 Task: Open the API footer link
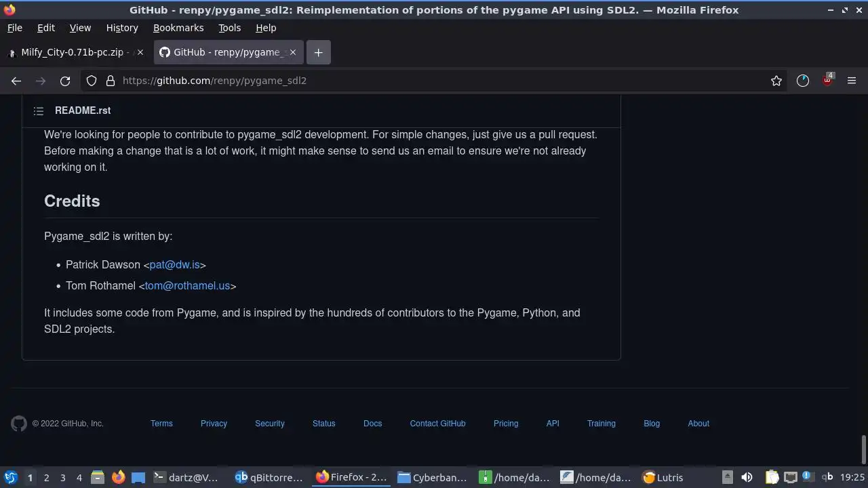click(x=553, y=424)
